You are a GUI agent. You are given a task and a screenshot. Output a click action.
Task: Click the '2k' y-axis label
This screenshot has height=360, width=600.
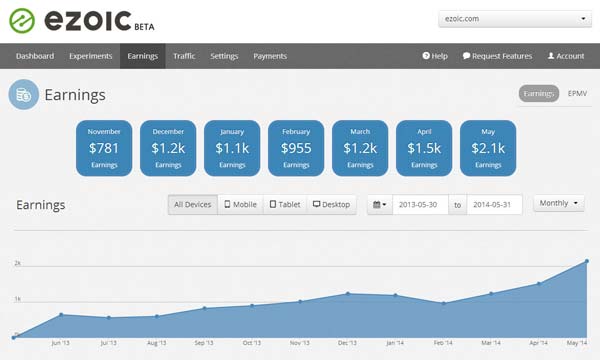click(18, 263)
